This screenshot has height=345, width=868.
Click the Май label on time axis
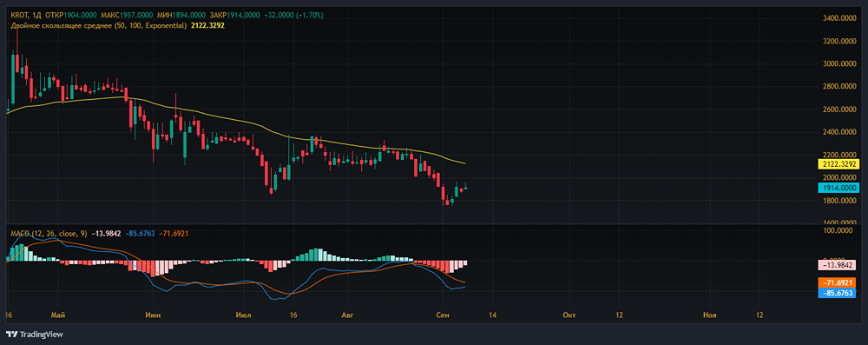click(57, 315)
